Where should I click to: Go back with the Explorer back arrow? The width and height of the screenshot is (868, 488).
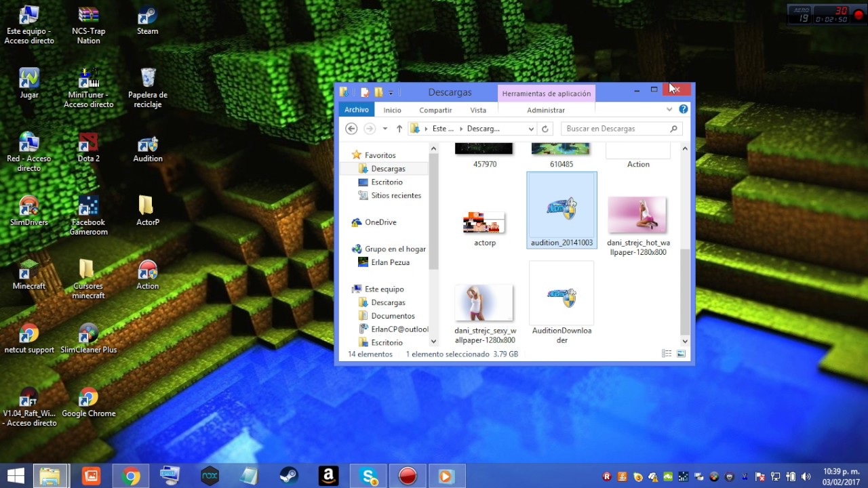click(x=351, y=129)
